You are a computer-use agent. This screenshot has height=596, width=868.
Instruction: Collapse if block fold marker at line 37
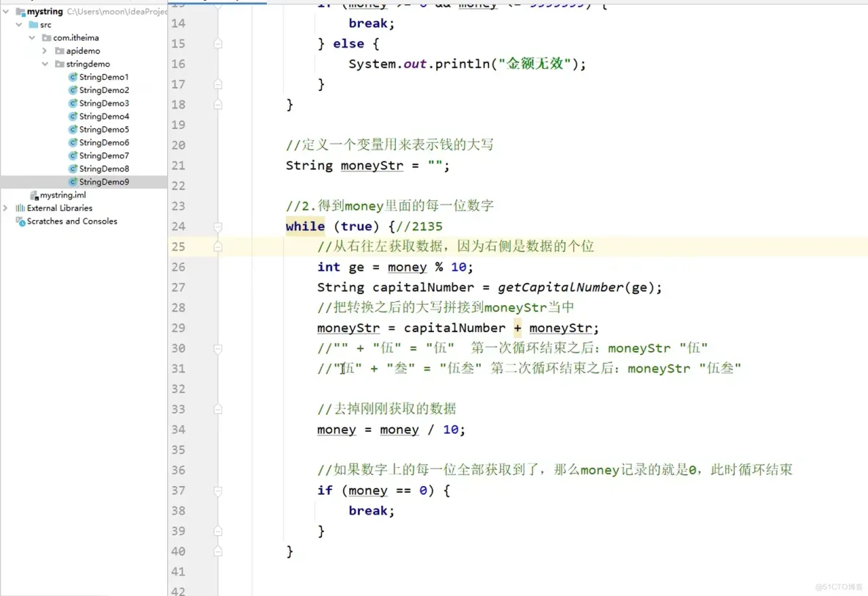tap(218, 490)
